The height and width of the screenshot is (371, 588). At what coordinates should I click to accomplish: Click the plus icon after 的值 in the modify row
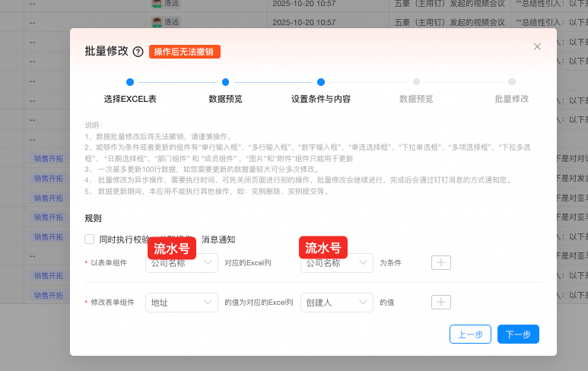pos(441,302)
